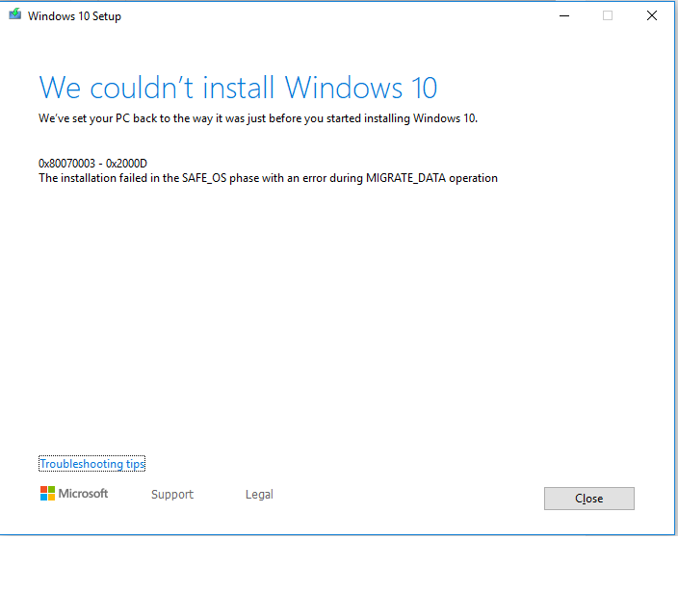Viewport: 678px width, 616px height.
Task: Click the SAFE_OS phase failure message
Action: 268,178
